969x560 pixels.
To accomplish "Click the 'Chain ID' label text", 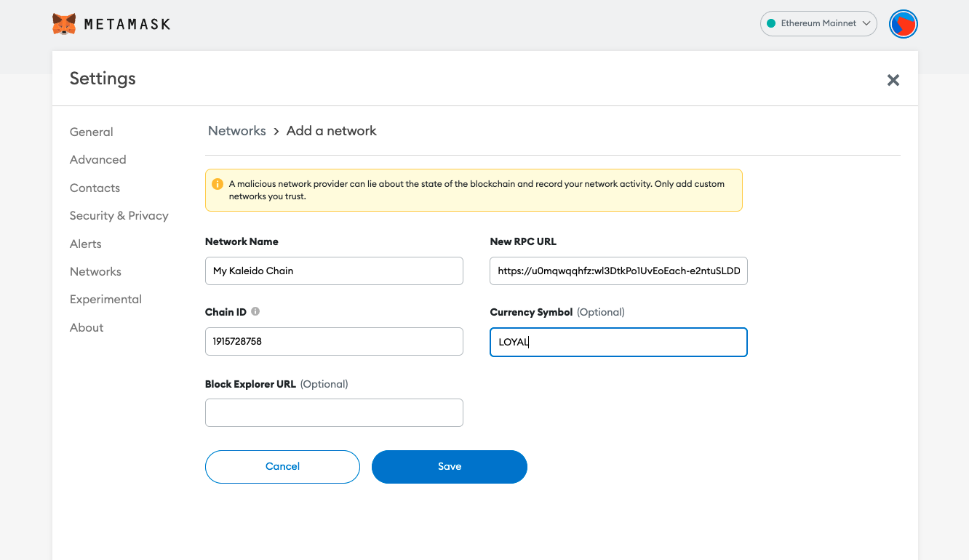I will (x=226, y=312).
